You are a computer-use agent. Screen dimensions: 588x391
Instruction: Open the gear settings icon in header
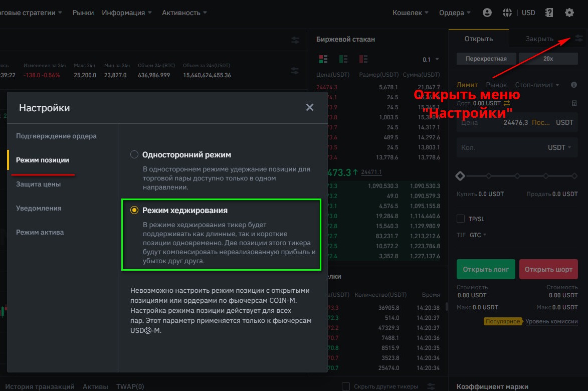[569, 13]
